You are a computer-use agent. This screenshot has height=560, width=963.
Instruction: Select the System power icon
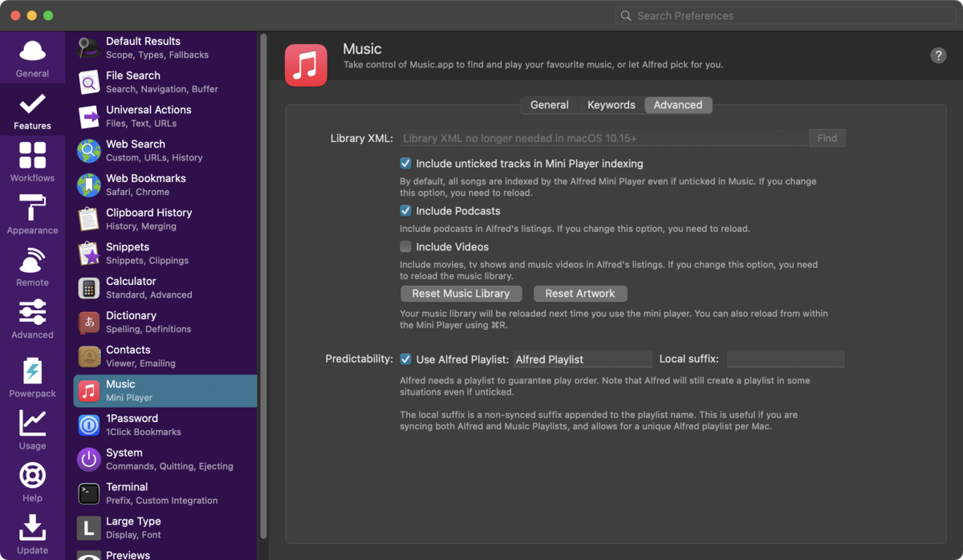pyautogui.click(x=89, y=460)
